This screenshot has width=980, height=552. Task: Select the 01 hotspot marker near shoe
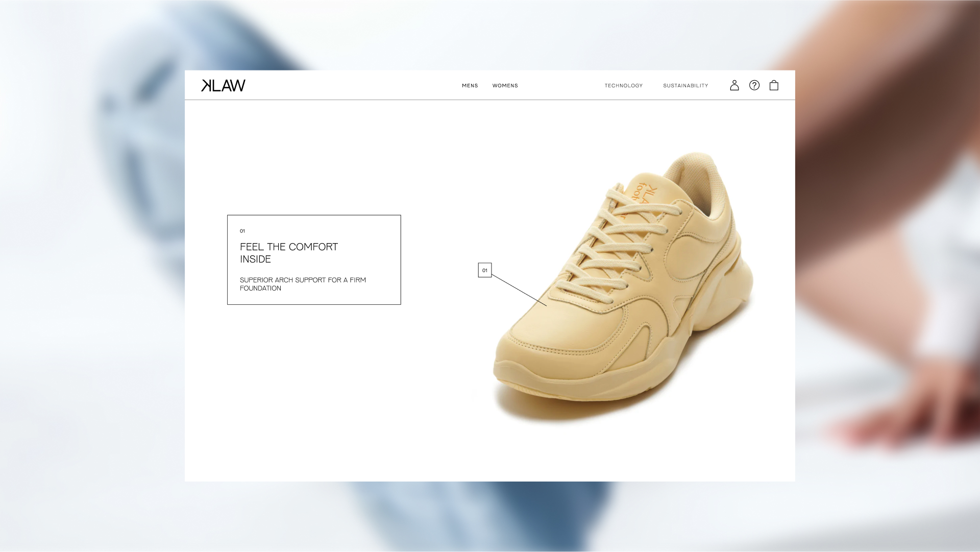point(485,270)
